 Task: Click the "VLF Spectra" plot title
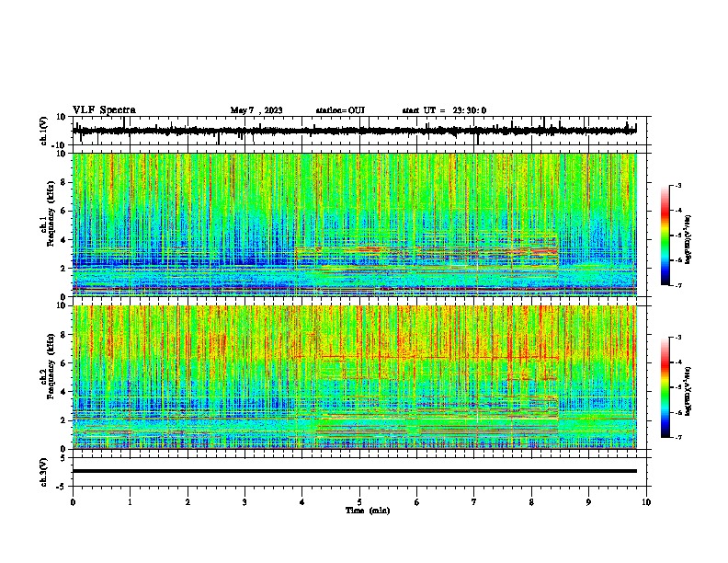pos(105,110)
